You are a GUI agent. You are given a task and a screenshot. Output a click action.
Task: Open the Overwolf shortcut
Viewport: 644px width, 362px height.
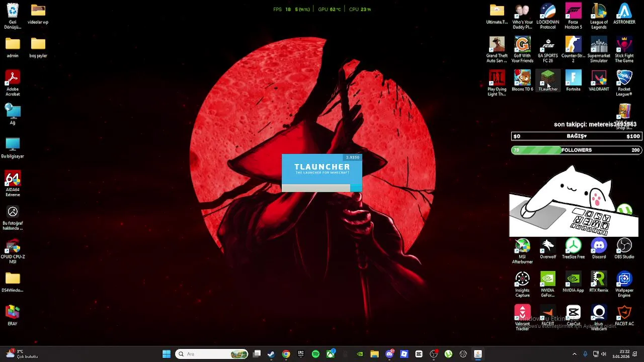548,249
